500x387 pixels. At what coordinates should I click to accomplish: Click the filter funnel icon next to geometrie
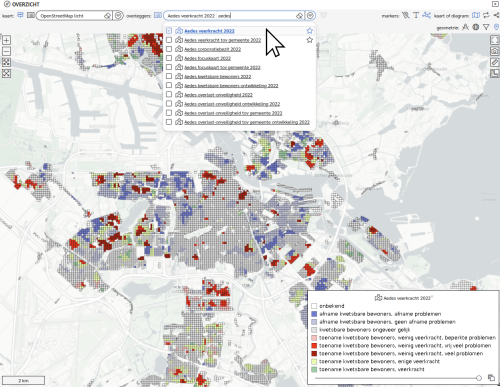pos(486,27)
